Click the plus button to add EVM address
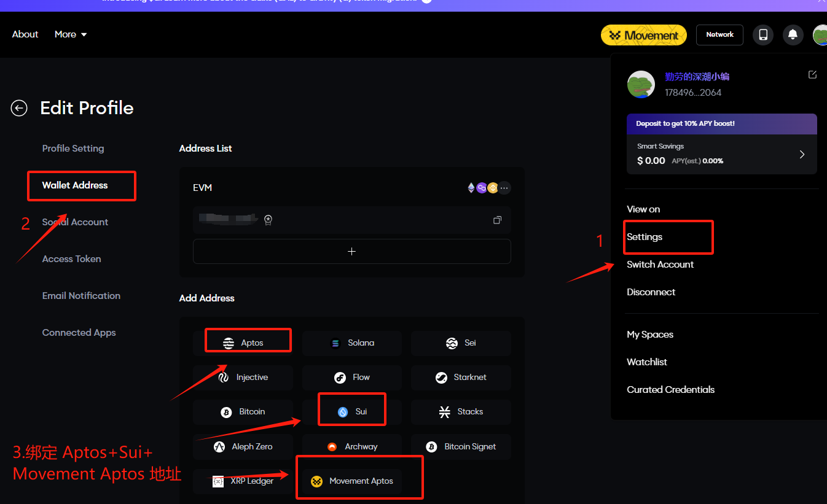 (351, 252)
